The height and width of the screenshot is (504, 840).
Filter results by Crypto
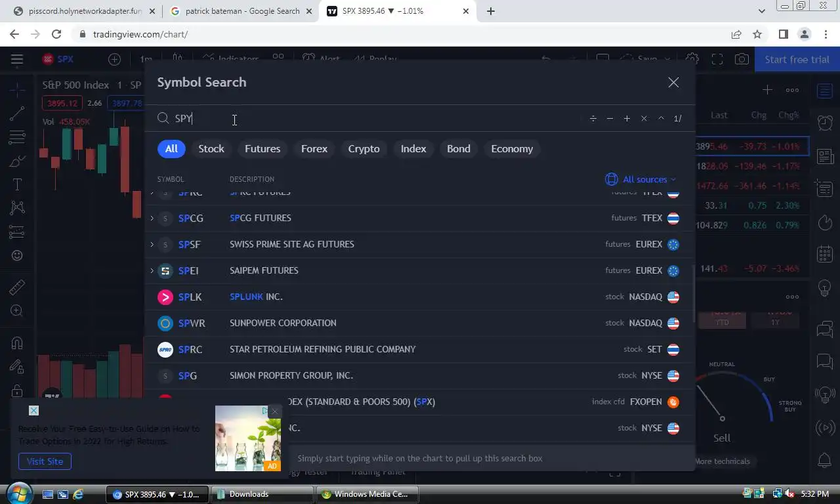(x=364, y=149)
